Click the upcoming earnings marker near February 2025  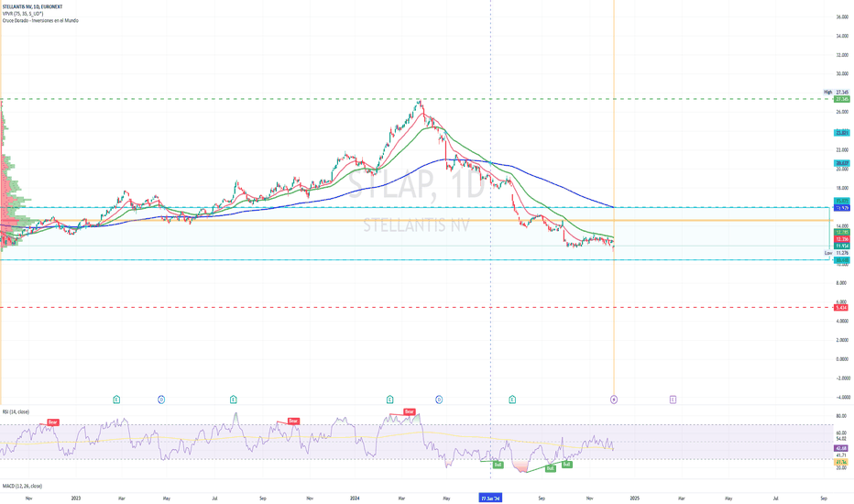(x=673, y=400)
